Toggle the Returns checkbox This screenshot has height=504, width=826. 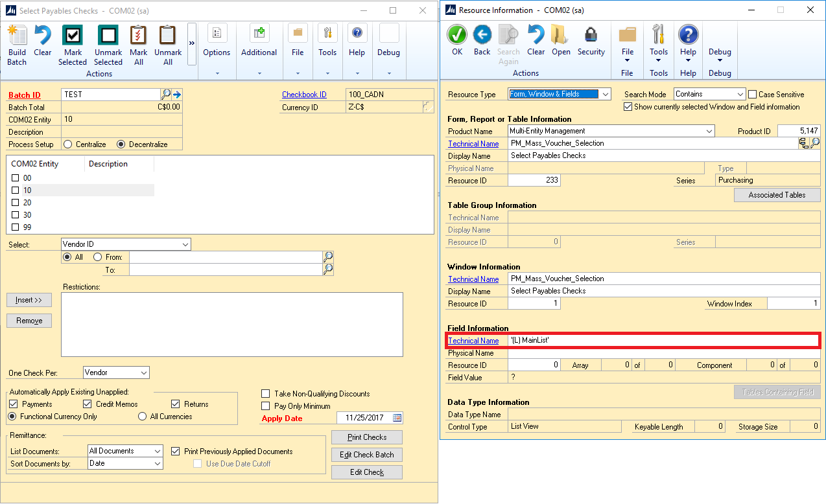[176, 404]
